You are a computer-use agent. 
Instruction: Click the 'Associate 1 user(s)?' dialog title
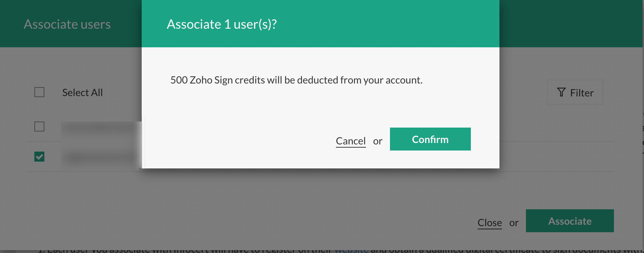(x=222, y=24)
